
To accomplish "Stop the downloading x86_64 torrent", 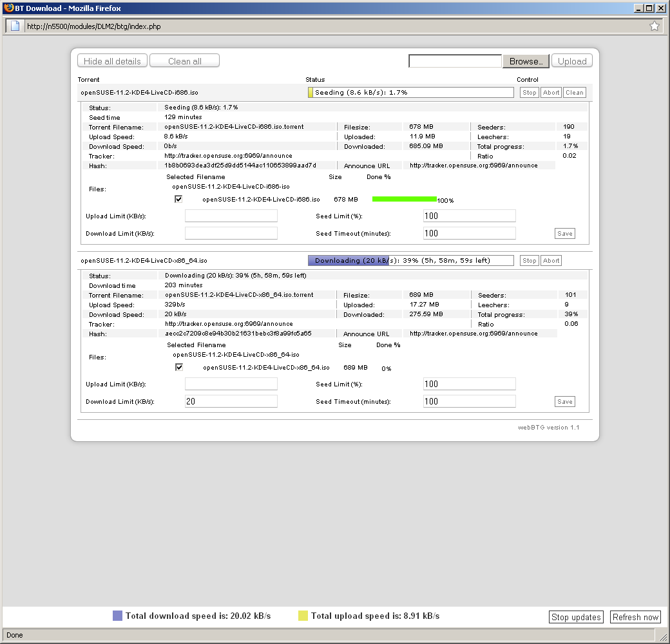I will [530, 261].
